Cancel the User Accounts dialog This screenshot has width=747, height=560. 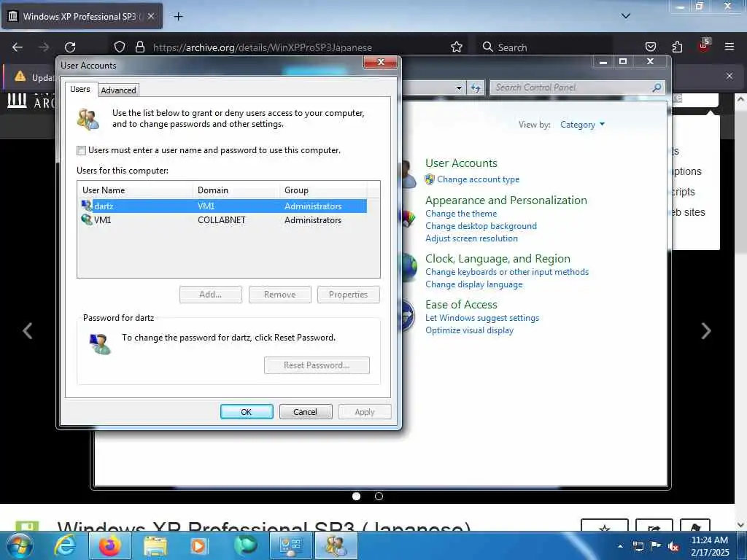pos(305,412)
